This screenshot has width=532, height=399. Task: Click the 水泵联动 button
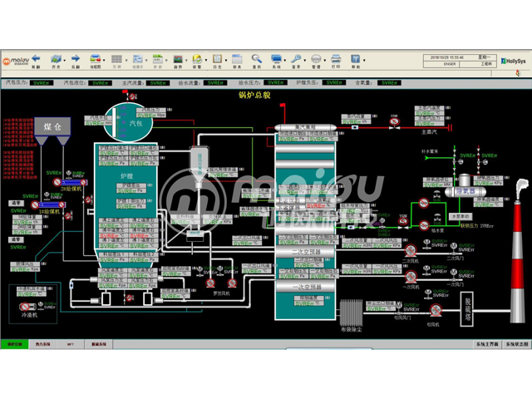pos(461,216)
